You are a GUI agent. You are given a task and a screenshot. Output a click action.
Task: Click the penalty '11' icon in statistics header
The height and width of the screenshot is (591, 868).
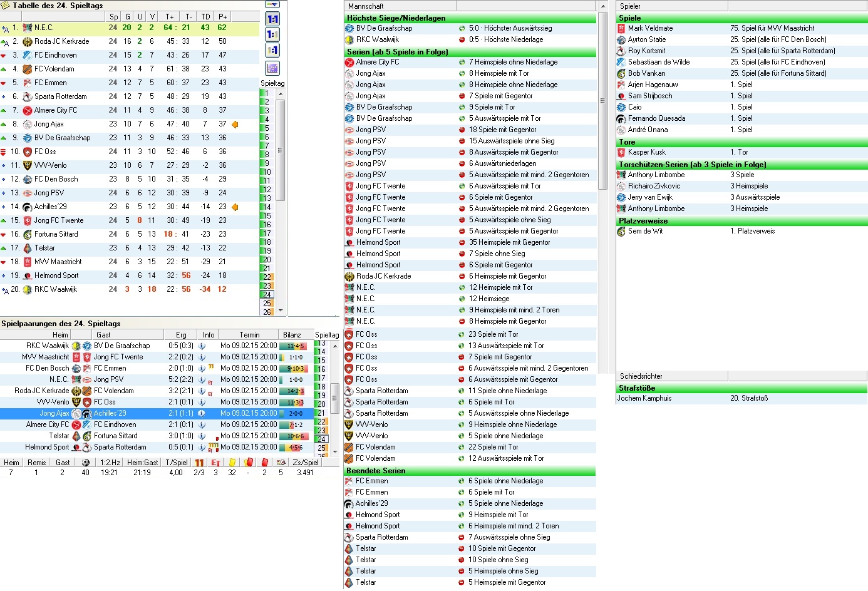point(199,463)
